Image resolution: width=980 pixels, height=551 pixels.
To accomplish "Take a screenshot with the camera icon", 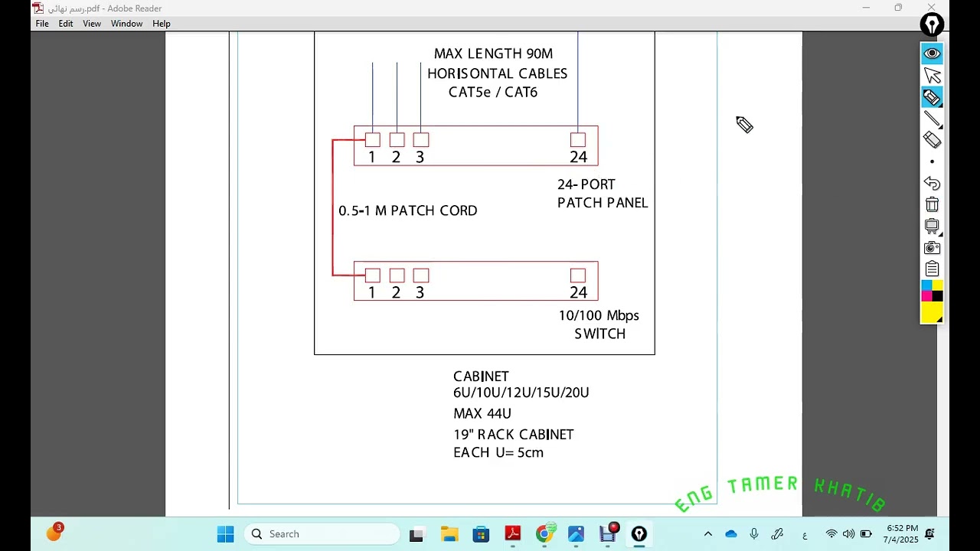I will (x=932, y=248).
